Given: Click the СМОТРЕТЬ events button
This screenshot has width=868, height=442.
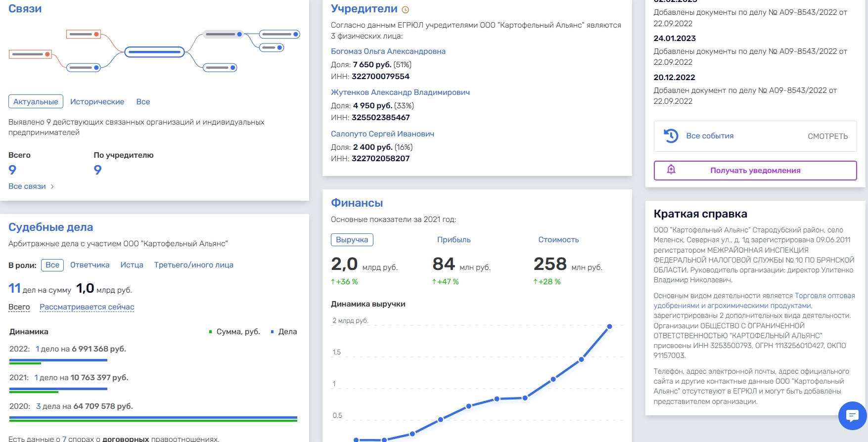Looking at the screenshot, I should pos(827,136).
